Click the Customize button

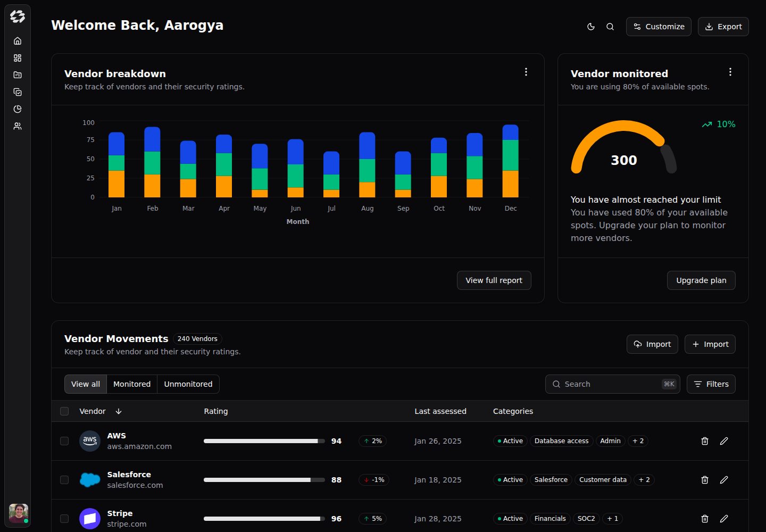click(x=659, y=27)
